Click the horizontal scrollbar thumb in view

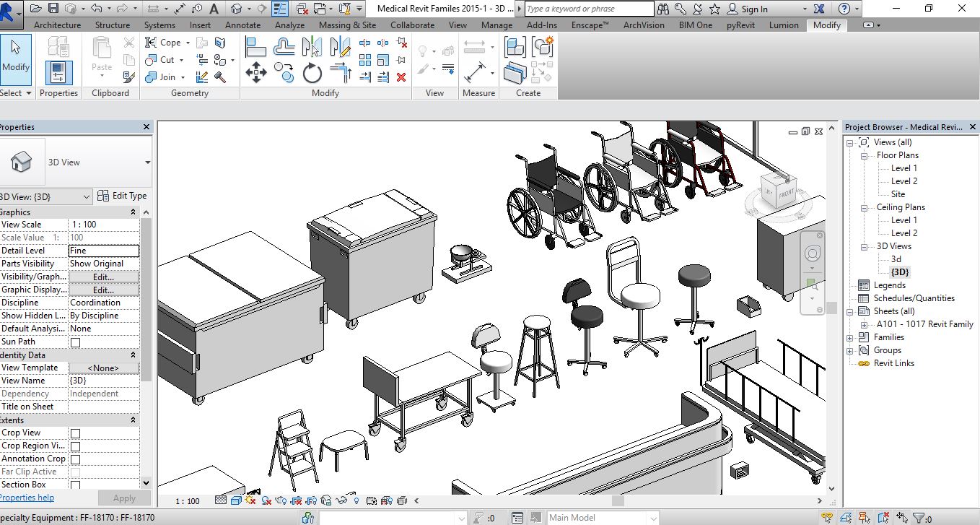617,500
